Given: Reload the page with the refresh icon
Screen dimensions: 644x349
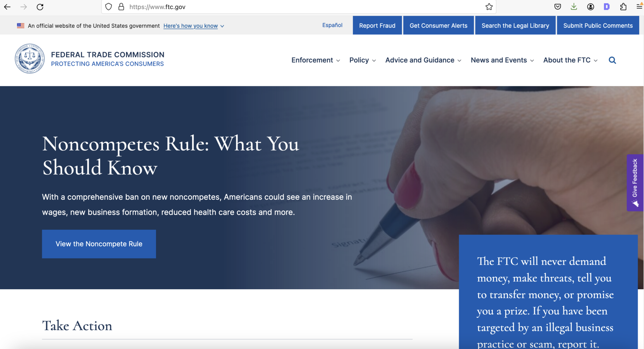Looking at the screenshot, I should 40,7.
